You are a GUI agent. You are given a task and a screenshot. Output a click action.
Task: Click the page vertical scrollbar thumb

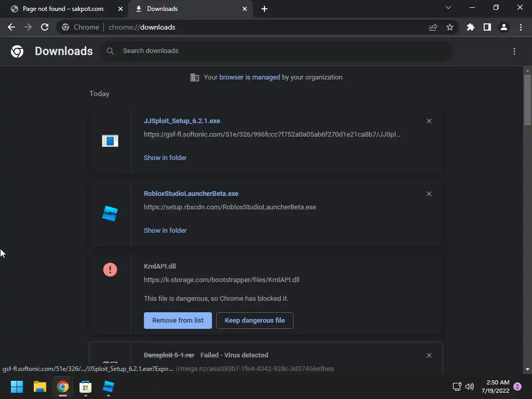click(527, 100)
